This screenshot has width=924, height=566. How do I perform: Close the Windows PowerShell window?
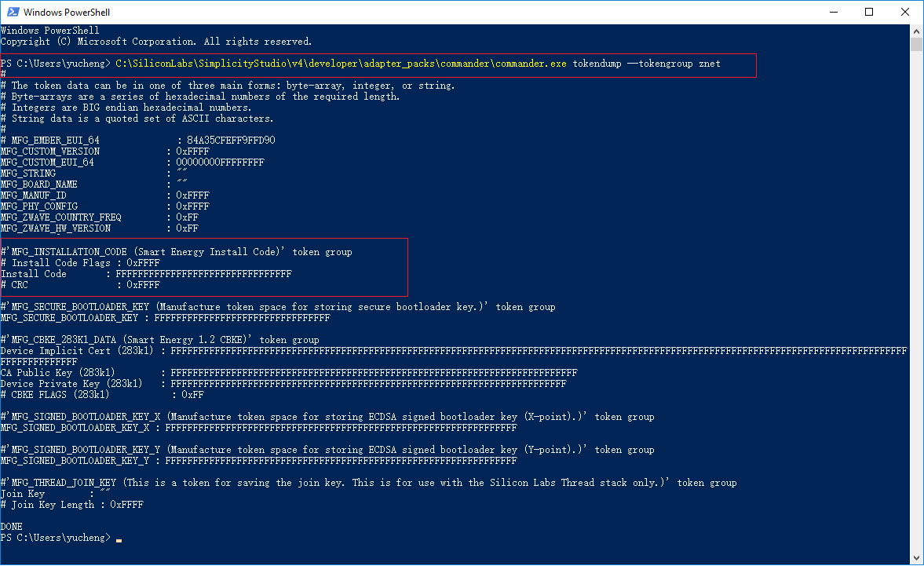coord(905,12)
